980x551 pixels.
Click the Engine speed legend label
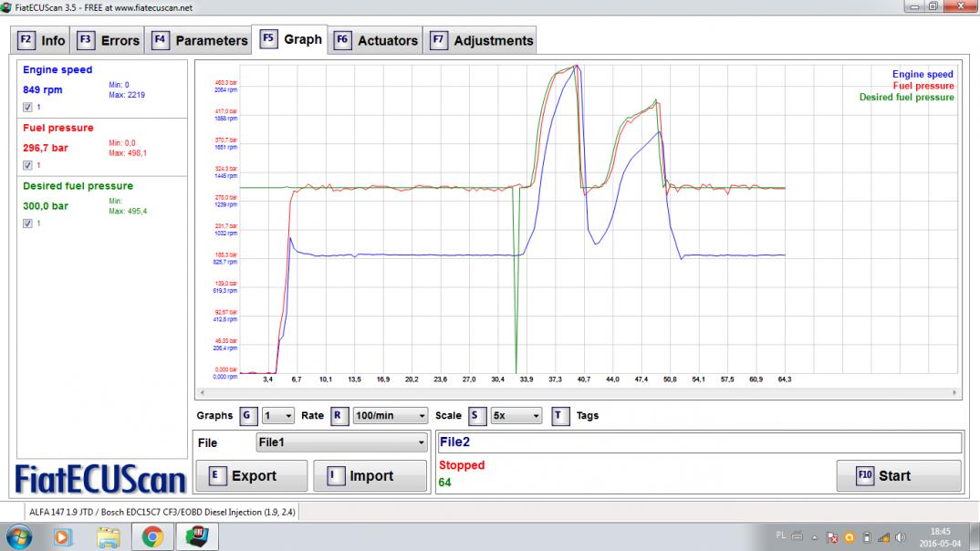coord(923,74)
